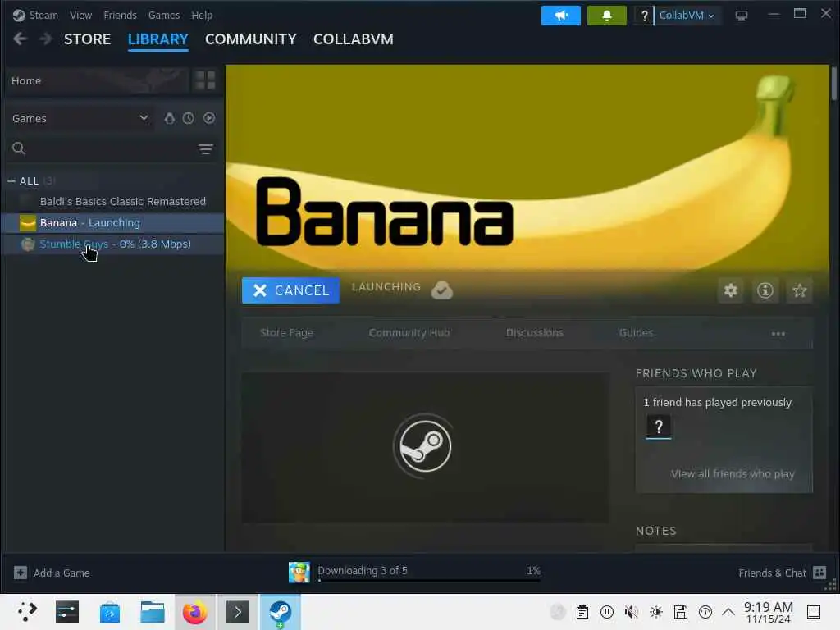Open Friends & Chat grid icon

tap(819, 573)
